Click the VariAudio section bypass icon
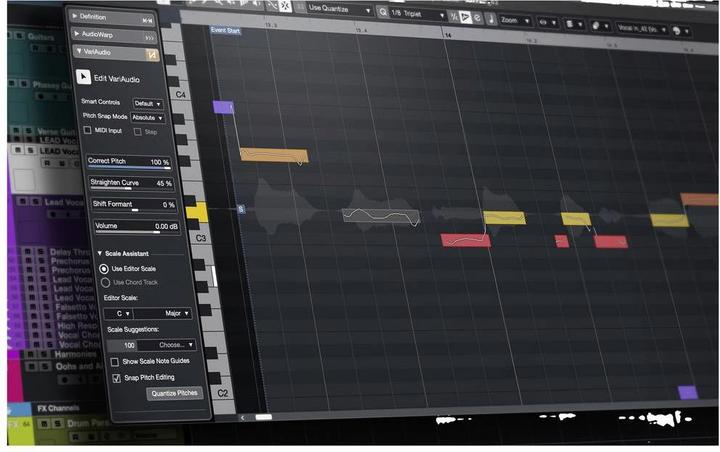Screen dimensions: 720x452 pos(152,55)
